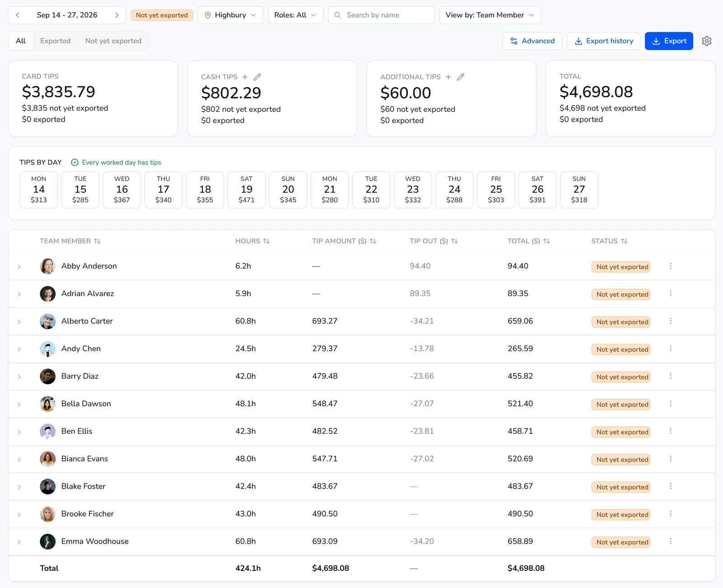This screenshot has height=588, width=723.
Task: Click Adrian Alvarez's avatar
Action: click(47, 294)
